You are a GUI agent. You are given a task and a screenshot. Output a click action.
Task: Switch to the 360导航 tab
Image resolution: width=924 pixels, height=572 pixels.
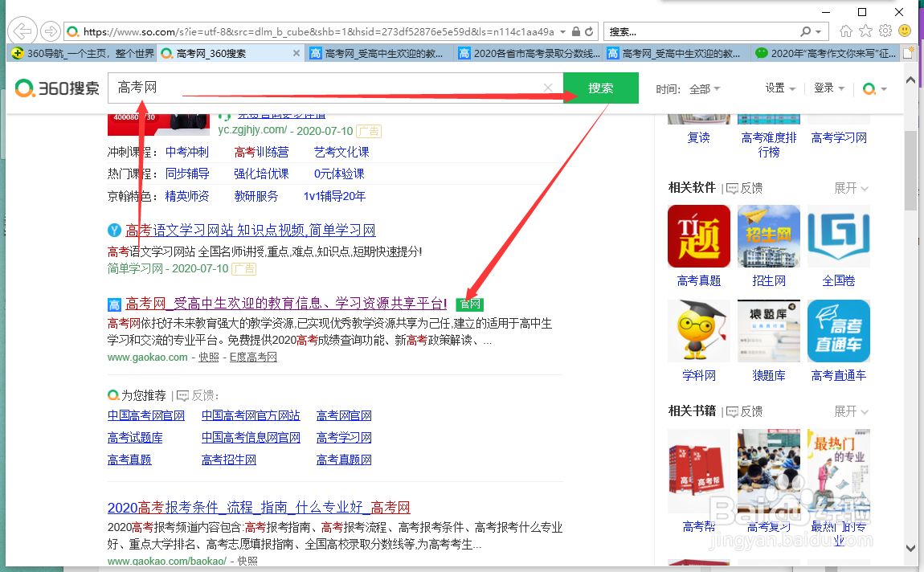[x=82, y=54]
